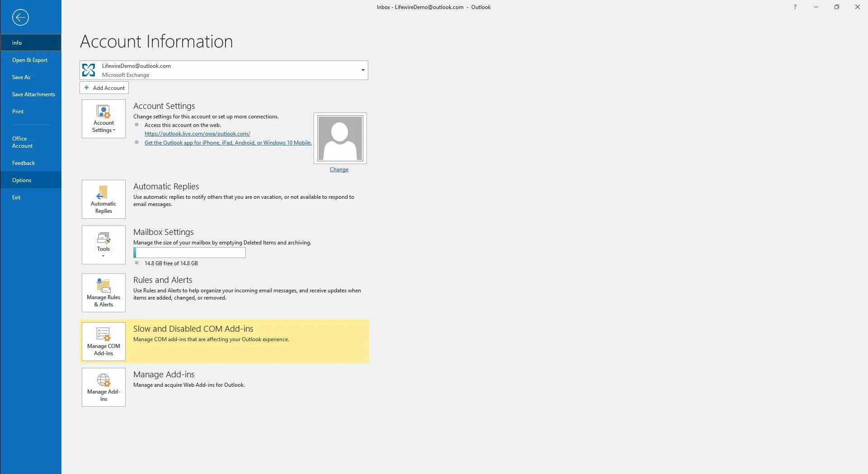This screenshot has width=868, height=474.
Task: Click the profile photo placeholder
Action: pyautogui.click(x=340, y=138)
